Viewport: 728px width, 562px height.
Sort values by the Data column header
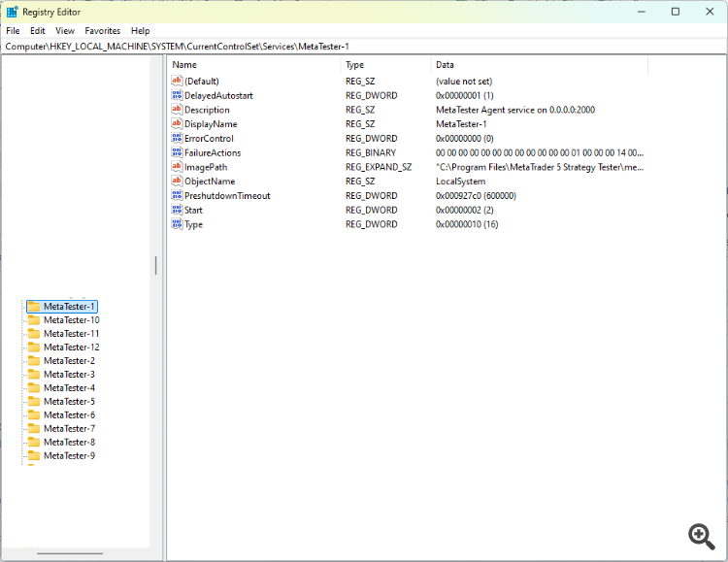(539, 65)
